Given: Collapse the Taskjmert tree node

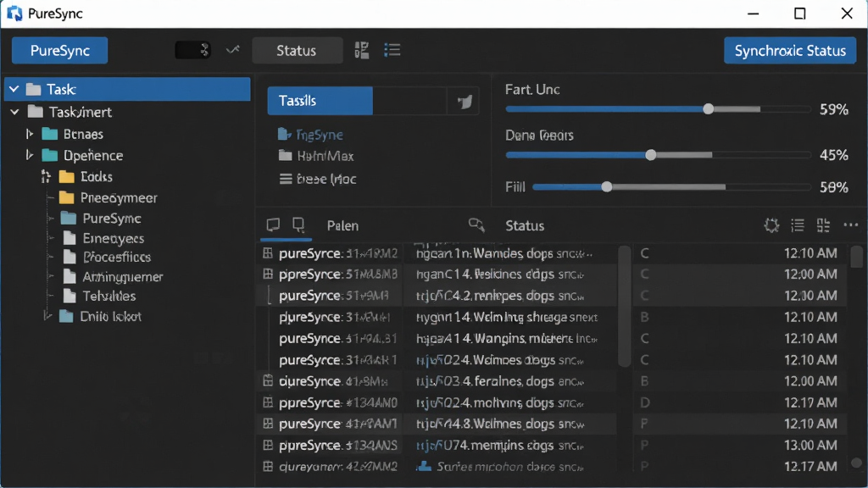Looking at the screenshot, I should (15, 112).
